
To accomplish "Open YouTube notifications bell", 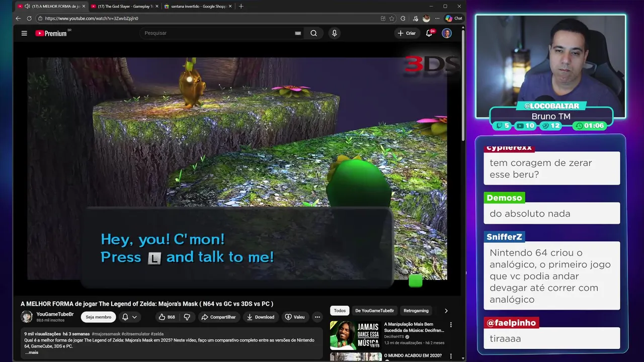I will coord(429,33).
